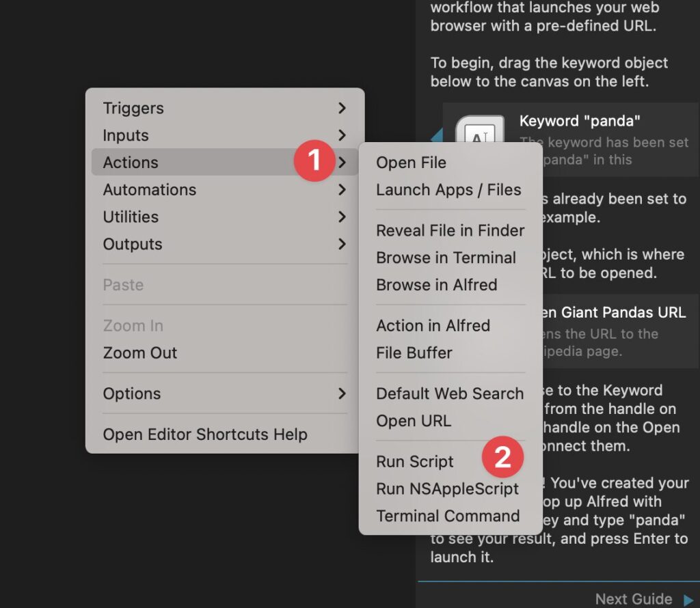Open the Inputs submenu
The width and height of the screenshot is (700, 608).
[x=224, y=135]
